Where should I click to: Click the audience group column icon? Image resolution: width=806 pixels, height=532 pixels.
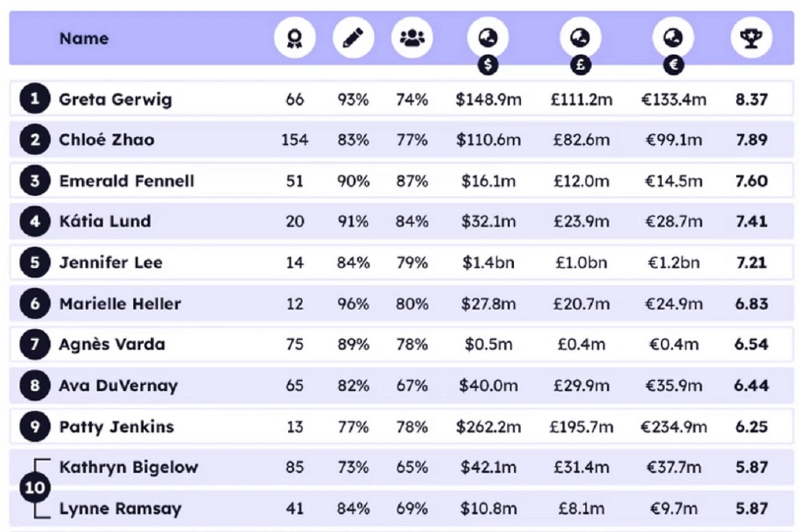tap(412, 38)
